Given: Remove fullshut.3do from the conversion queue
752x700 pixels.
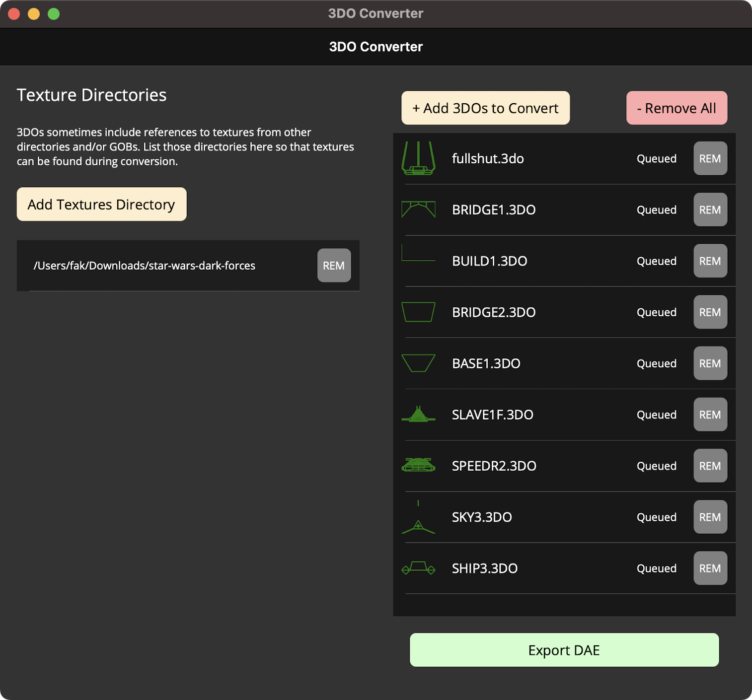Looking at the screenshot, I should pyautogui.click(x=710, y=158).
